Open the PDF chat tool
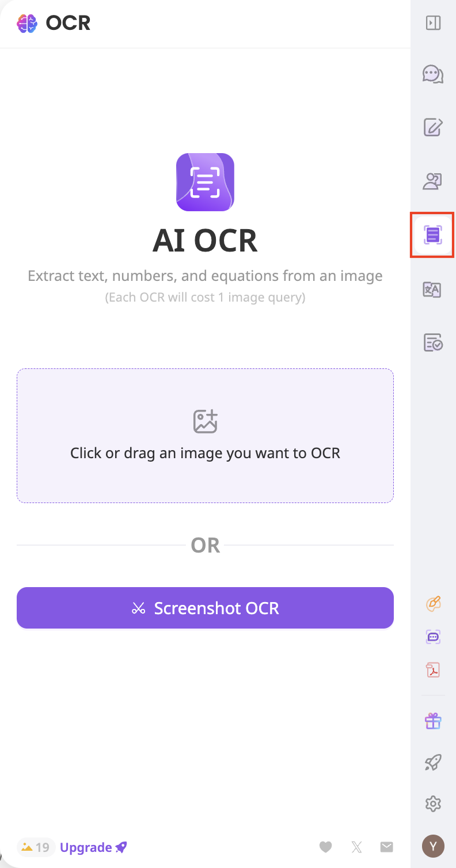The width and height of the screenshot is (456, 868). pos(432,670)
